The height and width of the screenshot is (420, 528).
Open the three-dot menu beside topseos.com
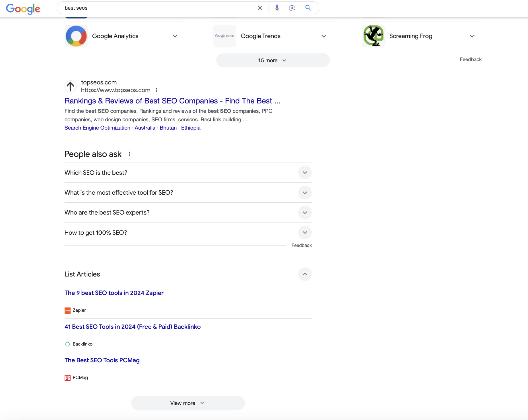156,90
